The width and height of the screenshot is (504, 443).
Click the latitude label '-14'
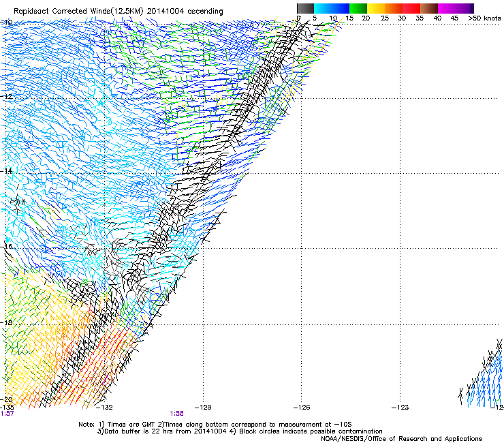coord(6,171)
